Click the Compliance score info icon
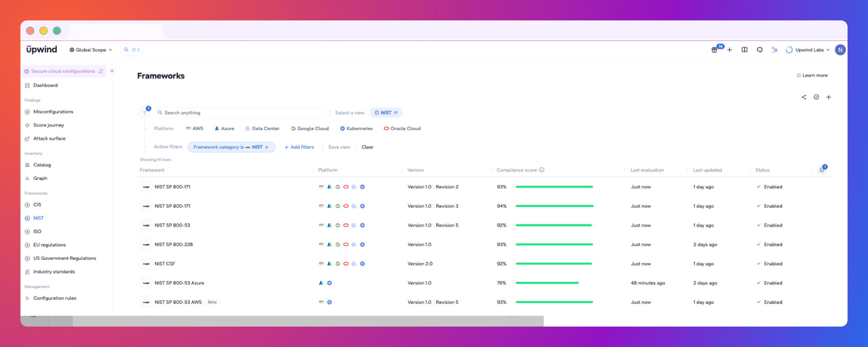The height and width of the screenshot is (347, 868). (542, 170)
